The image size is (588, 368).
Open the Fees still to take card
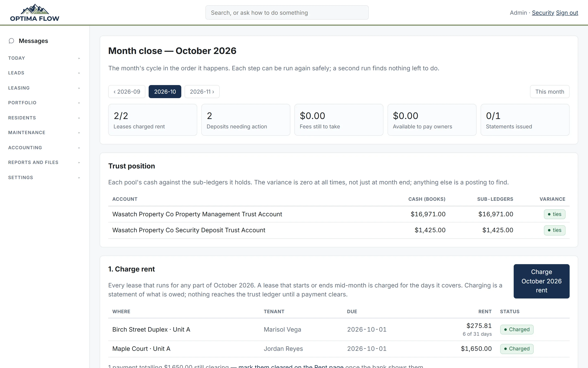tap(339, 120)
